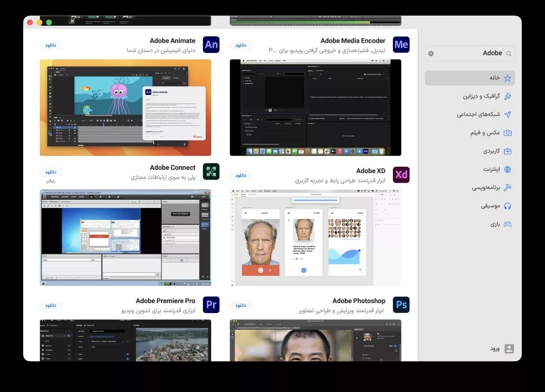The width and height of the screenshot is (545, 392).
Task: View the Adobe Photoshop screenshot
Action: click(316, 340)
